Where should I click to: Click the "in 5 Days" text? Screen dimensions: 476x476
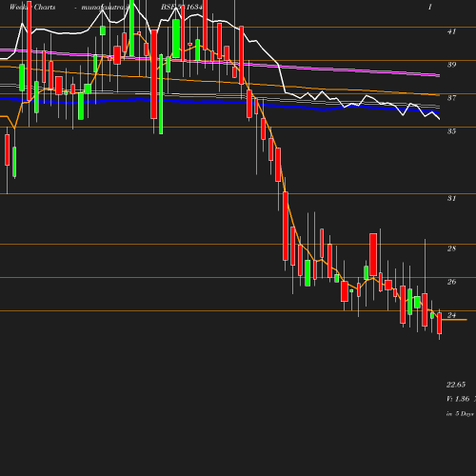tap(460, 414)
